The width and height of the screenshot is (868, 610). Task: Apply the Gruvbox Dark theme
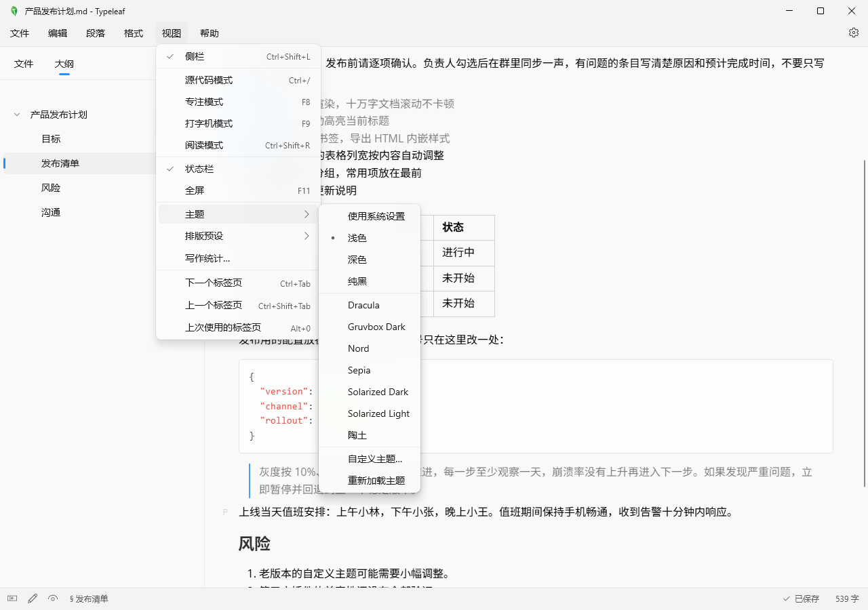tap(370, 327)
